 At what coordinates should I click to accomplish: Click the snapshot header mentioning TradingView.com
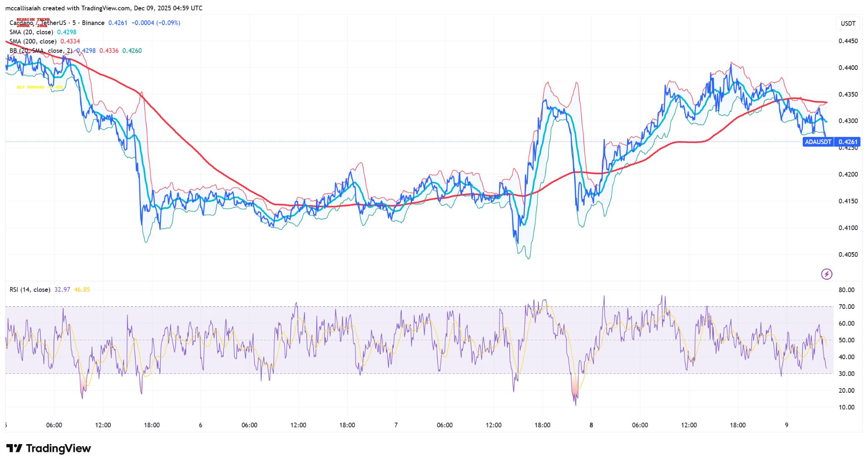(104, 8)
